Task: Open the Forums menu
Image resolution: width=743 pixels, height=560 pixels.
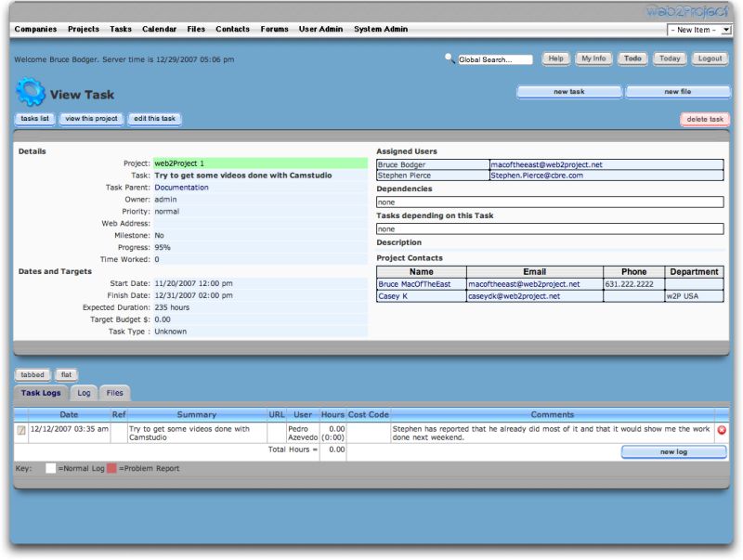Action: [274, 29]
